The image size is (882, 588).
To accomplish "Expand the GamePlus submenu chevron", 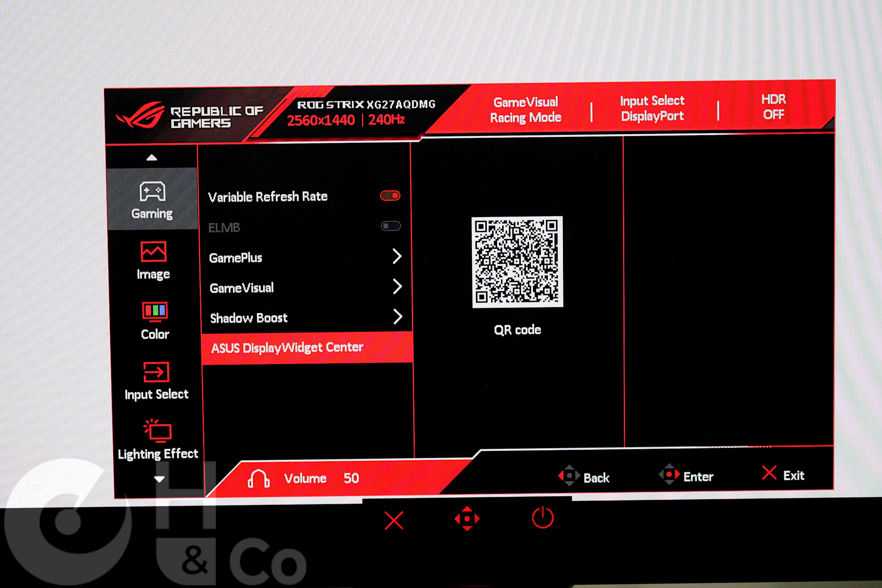I will click(x=397, y=256).
